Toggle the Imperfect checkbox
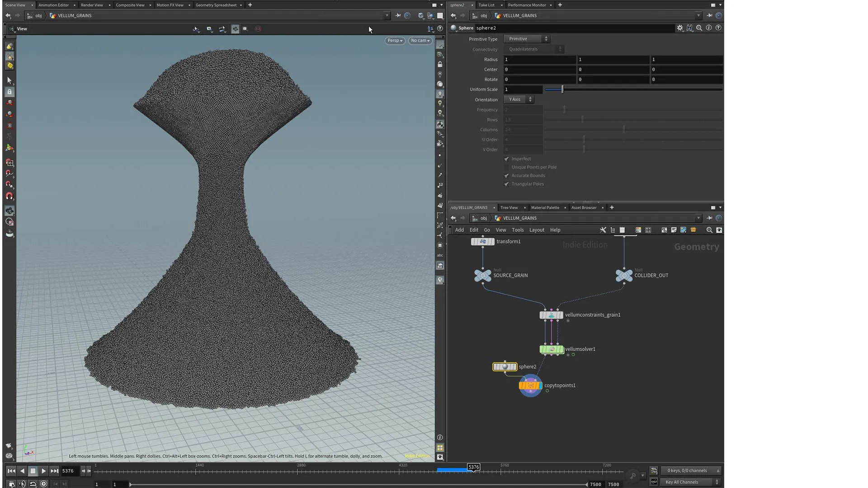Image resolution: width=868 pixels, height=488 pixels. click(506, 159)
